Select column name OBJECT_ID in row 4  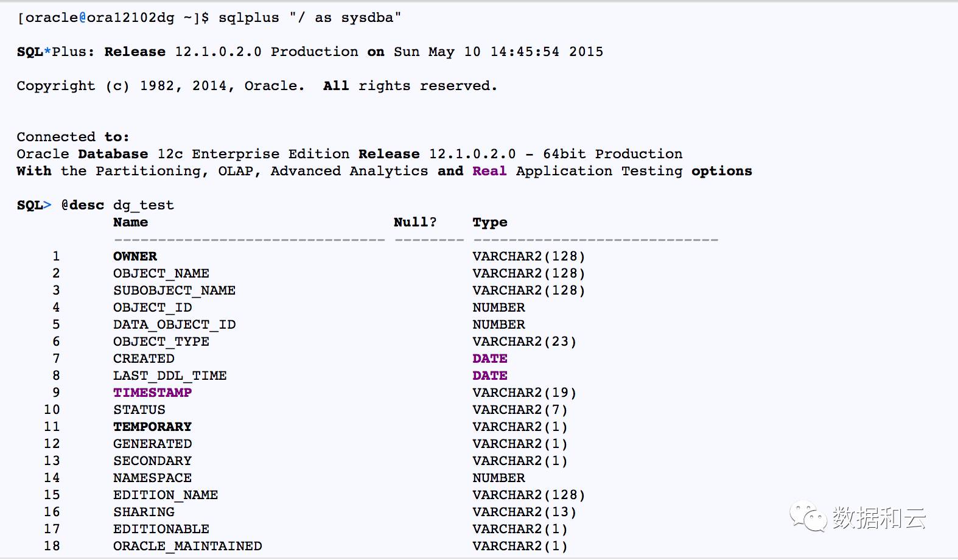153,307
